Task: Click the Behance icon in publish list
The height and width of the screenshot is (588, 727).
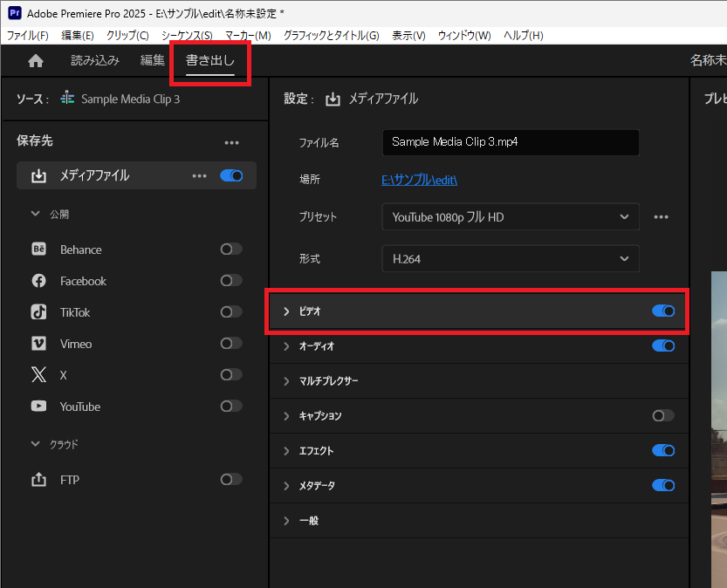Action: coord(39,250)
